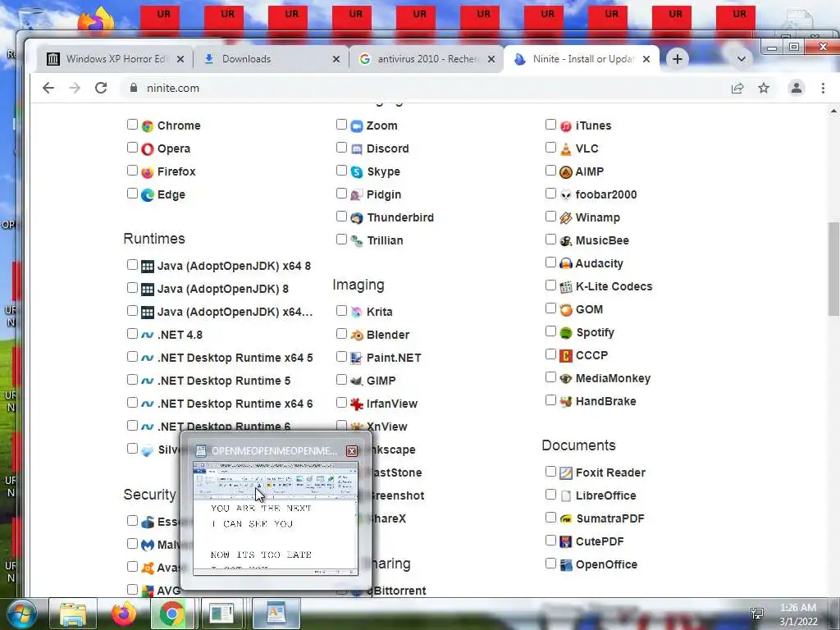Click the IrfanView red icon

pyautogui.click(x=357, y=404)
